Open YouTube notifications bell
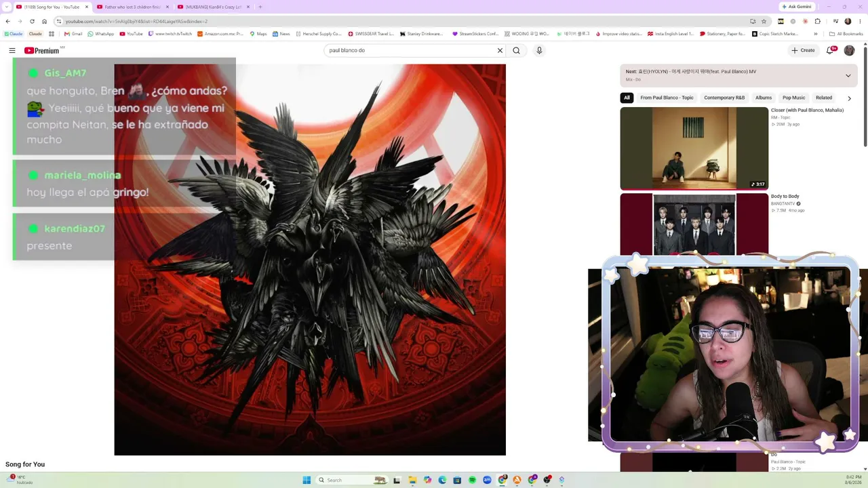Image resolution: width=868 pixels, height=488 pixels. (830, 50)
